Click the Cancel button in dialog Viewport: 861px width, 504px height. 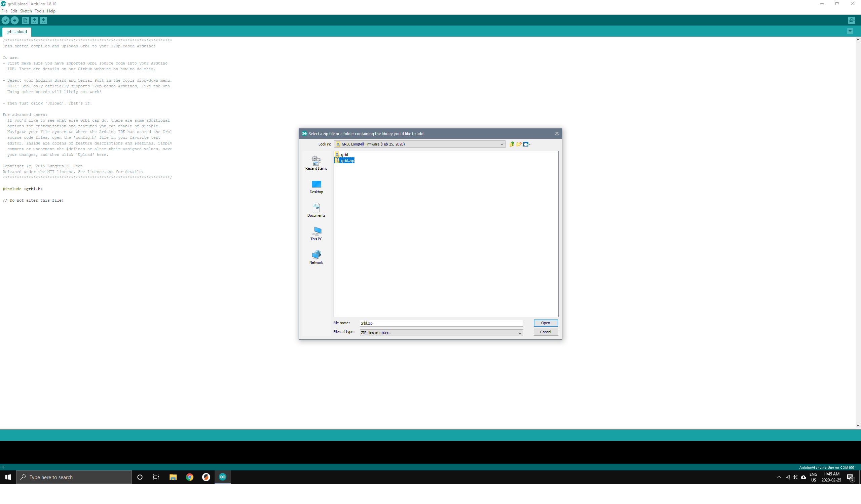[546, 332]
